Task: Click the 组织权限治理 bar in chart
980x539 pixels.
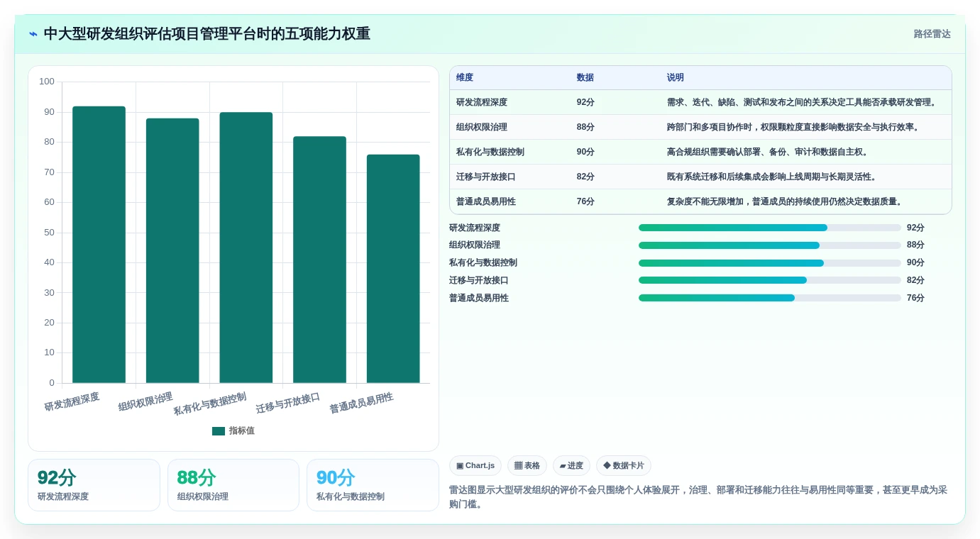Action: tap(172, 250)
